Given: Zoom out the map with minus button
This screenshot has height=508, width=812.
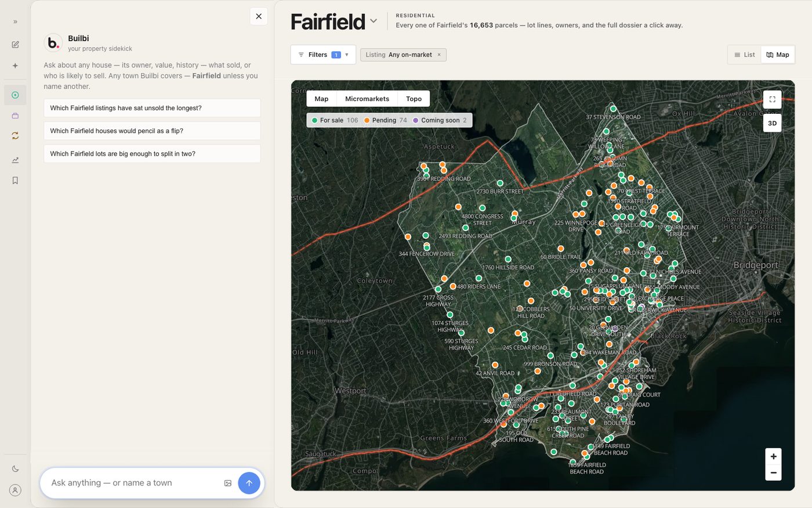Looking at the screenshot, I should coord(773,473).
